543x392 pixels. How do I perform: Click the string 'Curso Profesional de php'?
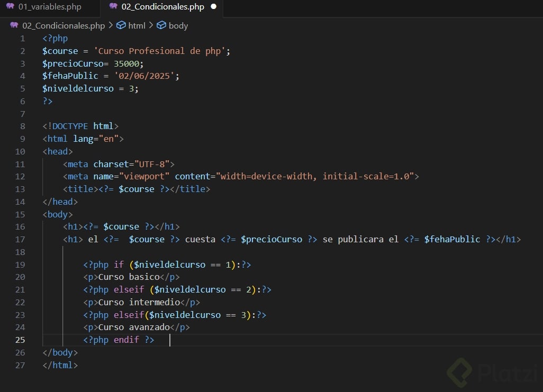coord(159,51)
